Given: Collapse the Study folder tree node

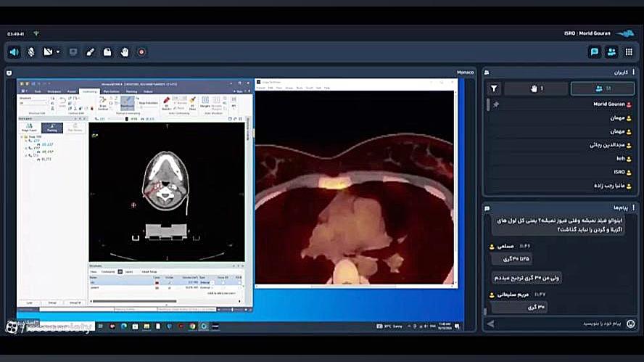Looking at the screenshot, I should coord(22,136).
